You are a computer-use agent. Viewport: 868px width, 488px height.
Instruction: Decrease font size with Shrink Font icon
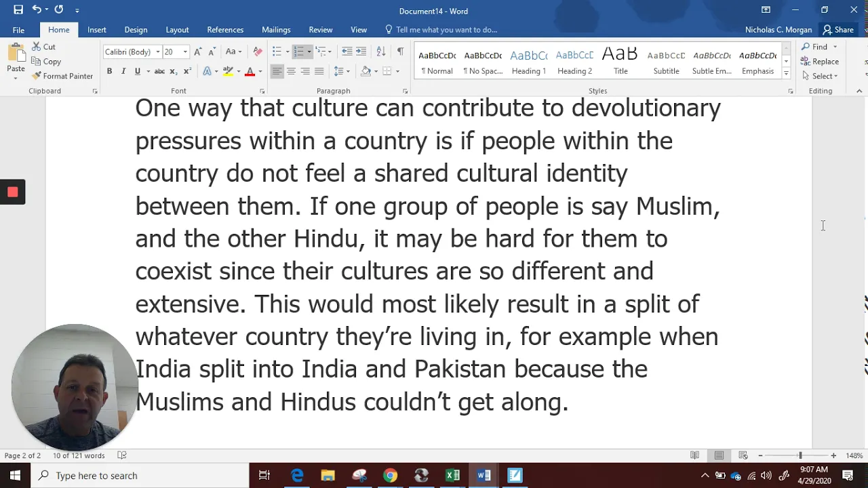point(212,52)
